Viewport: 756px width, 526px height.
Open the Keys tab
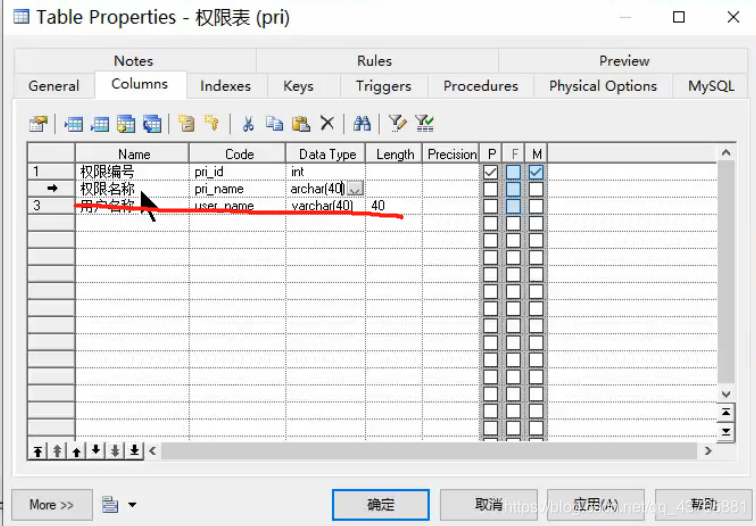(298, 86)
